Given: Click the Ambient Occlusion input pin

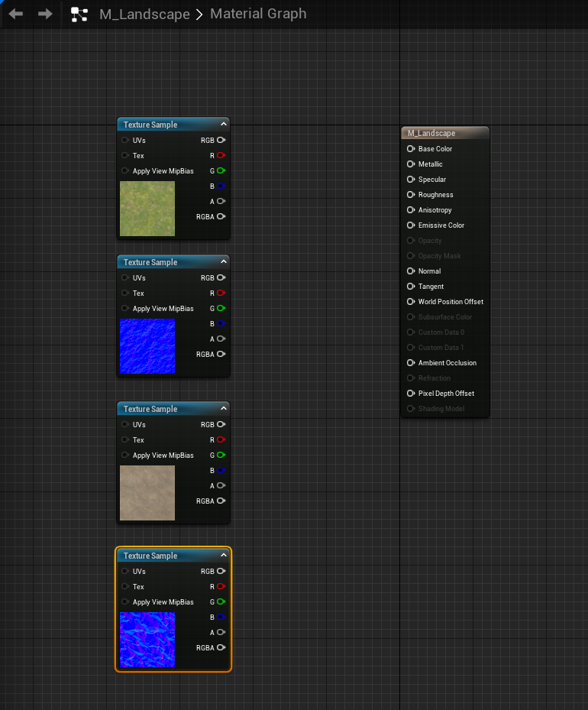Looking at the screenshot, I should (x=411, y=363).
